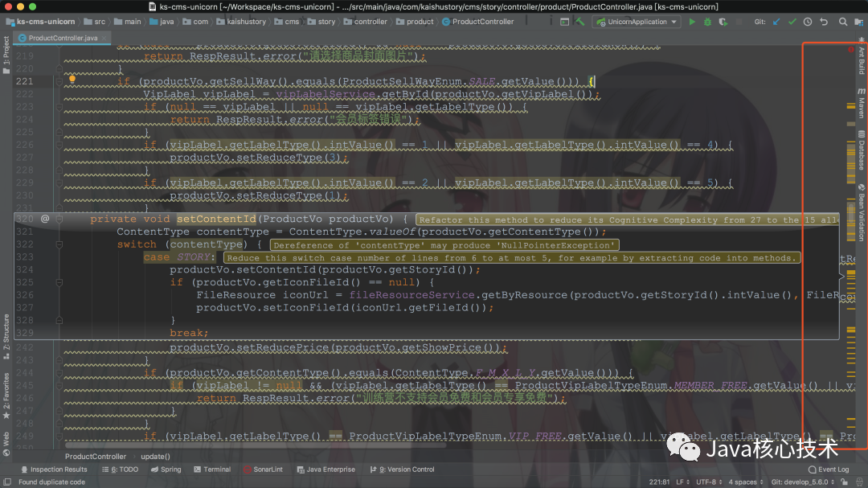Click the yellow intention lightbulb on line 221
868x488 pixels.
pyautogui.click(x=72, y=80)
